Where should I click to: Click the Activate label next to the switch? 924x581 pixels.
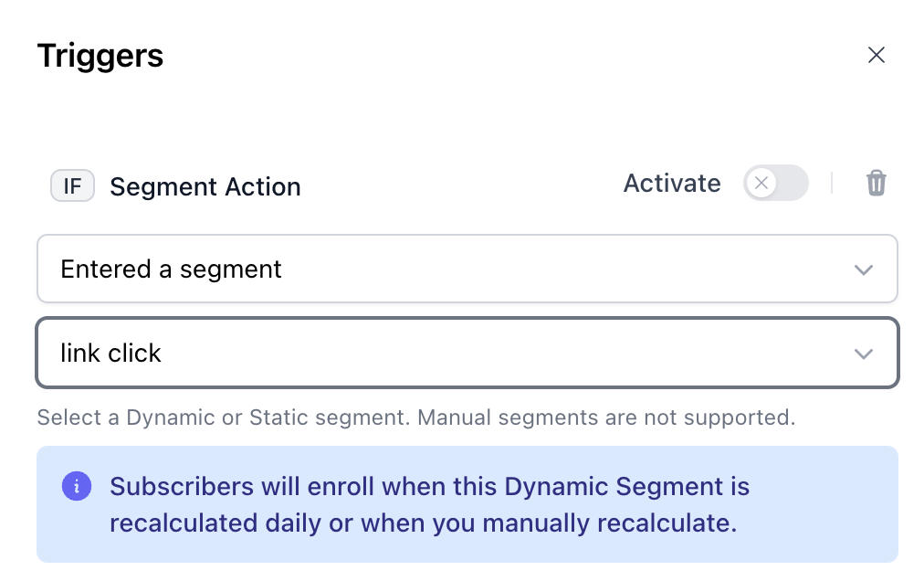[x=672, y=184]
